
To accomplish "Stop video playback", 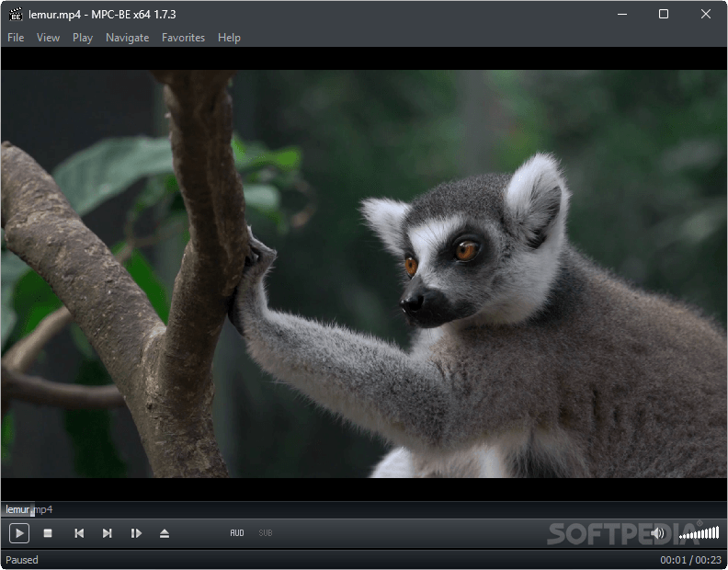I will pos(48,533).
